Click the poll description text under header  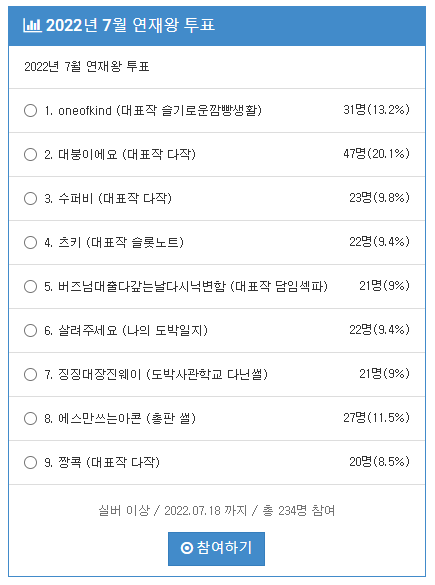[x=87, y=67]
